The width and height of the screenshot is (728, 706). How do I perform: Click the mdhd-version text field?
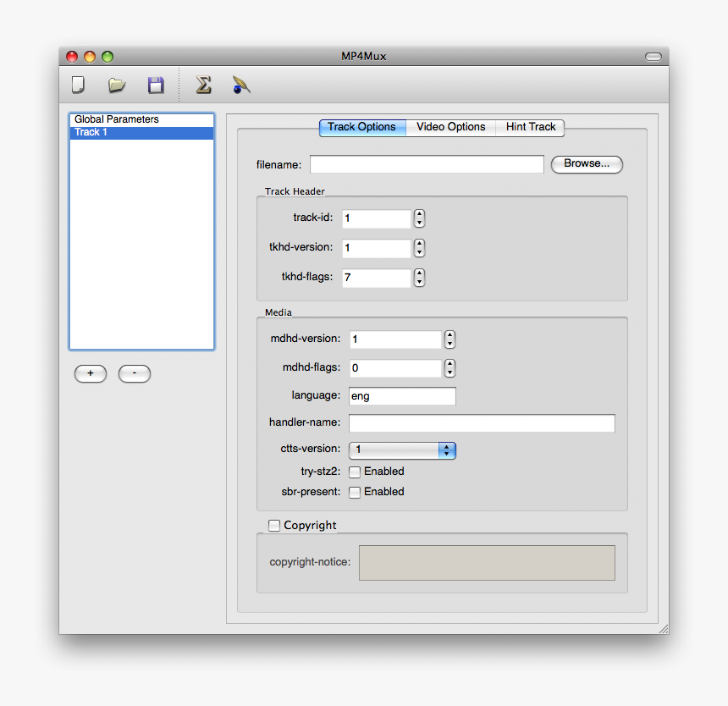(395, 339)
